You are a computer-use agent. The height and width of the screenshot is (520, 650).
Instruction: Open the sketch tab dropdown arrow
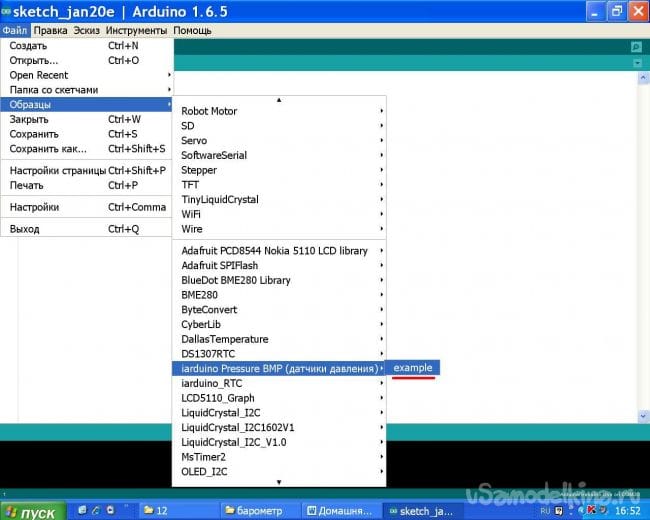point(636,63)
